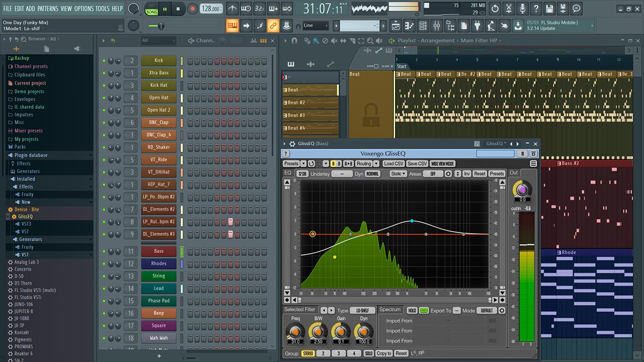Open the GlissEQ hamburger menu icon
644x362 pixels.
[533, 164]
